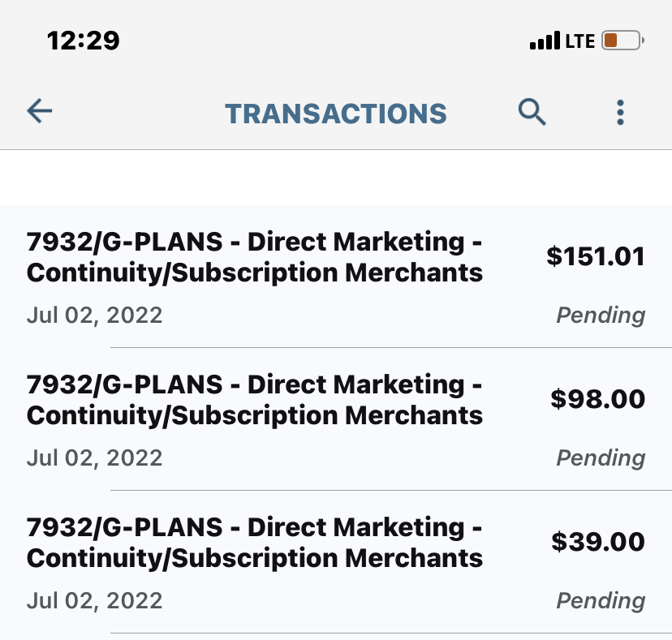
Task: Select the TRANSACTIONS title header
Action: [336, 113]
